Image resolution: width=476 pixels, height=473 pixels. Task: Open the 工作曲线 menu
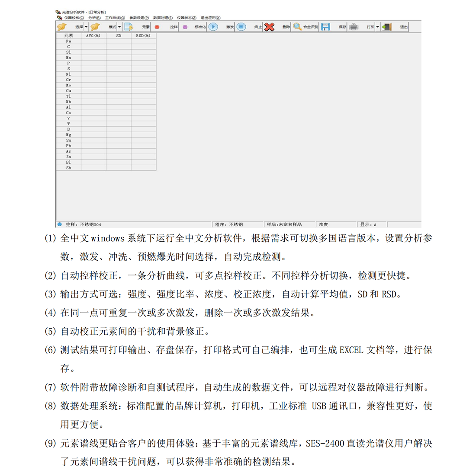(x=115, y=18)
